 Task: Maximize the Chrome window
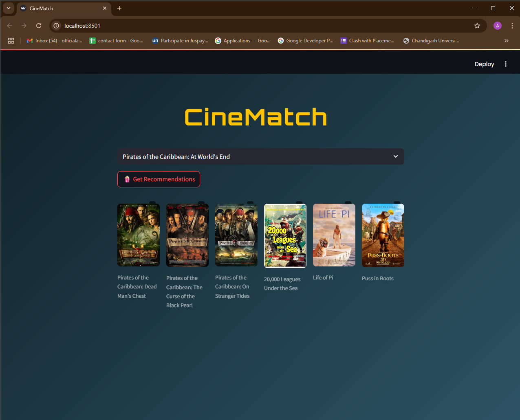[x=493, y=8]
